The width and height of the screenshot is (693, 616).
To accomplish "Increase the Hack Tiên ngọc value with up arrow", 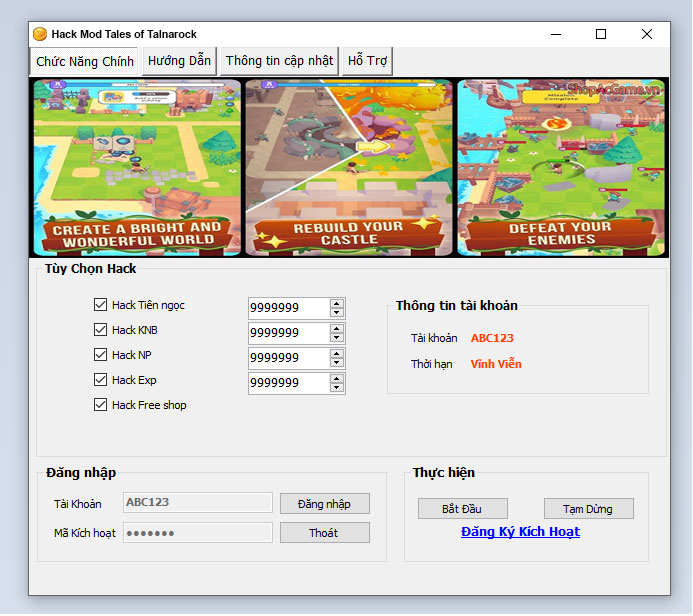I will (337, 304).
